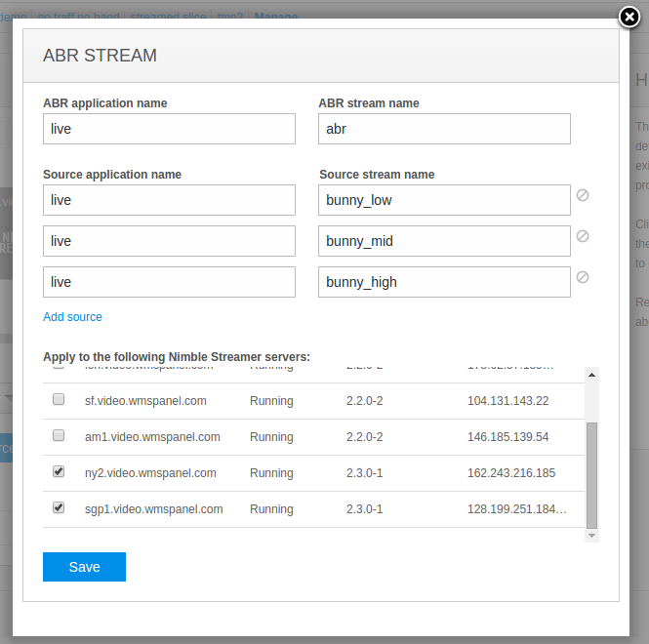This screenshot has height=644, width=649.
Task: Select the ny2.video.wmspanel.com server name
Action: coord(150,473)
